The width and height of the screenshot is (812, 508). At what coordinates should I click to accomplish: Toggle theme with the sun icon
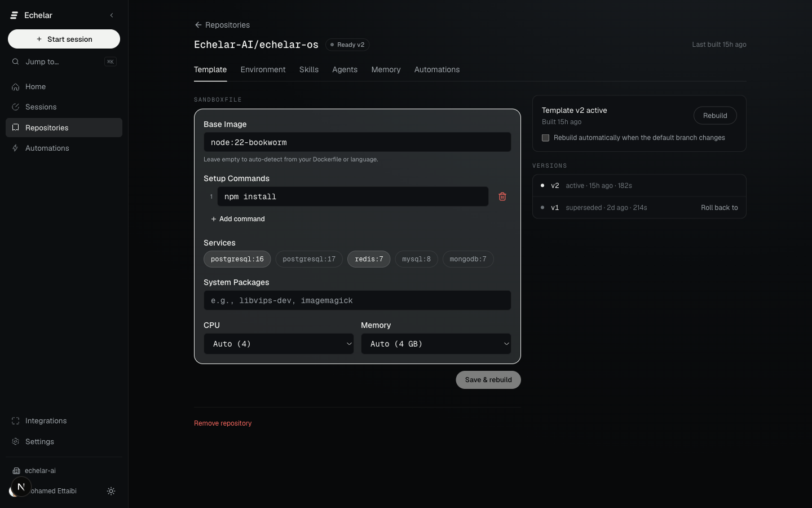(111, 491)
